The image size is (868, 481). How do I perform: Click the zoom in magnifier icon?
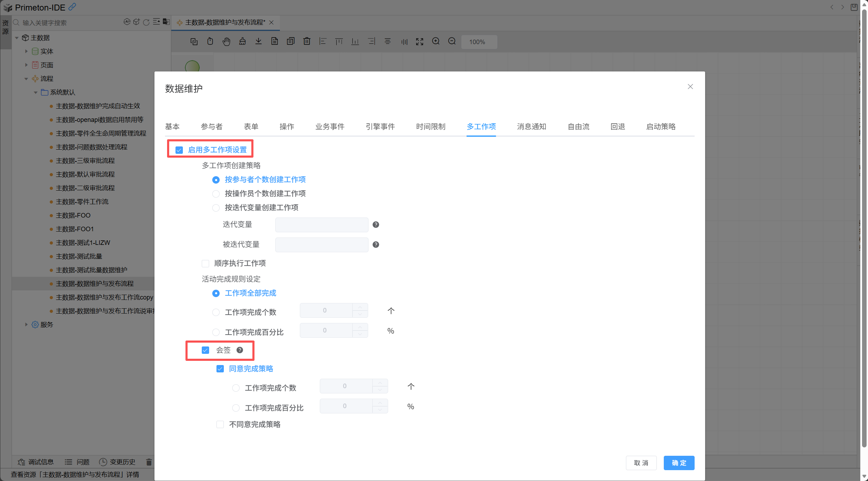435,41
